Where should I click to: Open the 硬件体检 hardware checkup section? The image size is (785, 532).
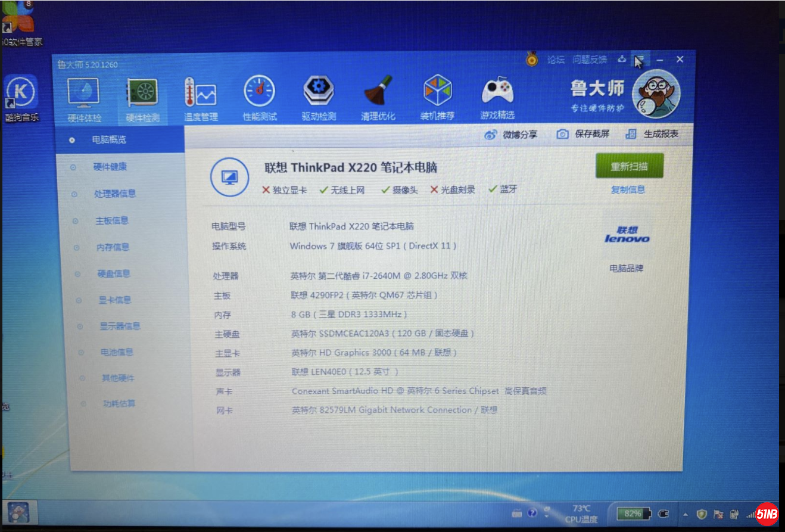[84, 99]
